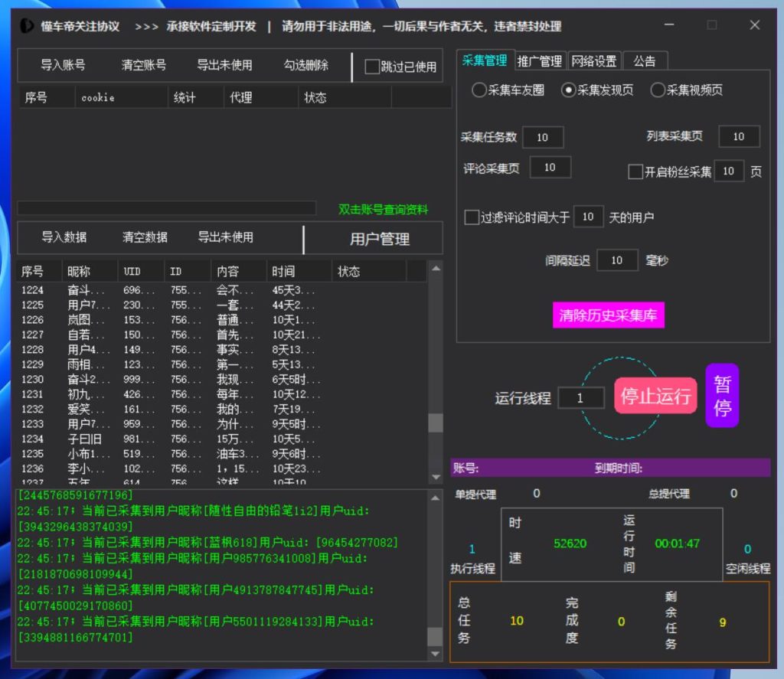This screenshot has width=784, height=679.
Task: Click the scroll down arrow of log panel
Action: click(x=435, y=654)
